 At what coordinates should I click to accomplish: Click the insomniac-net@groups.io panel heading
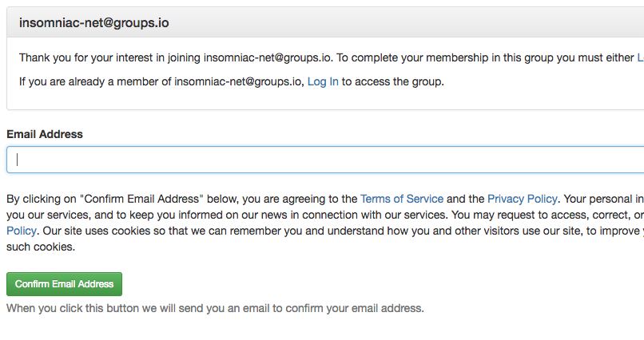[93, 22]
